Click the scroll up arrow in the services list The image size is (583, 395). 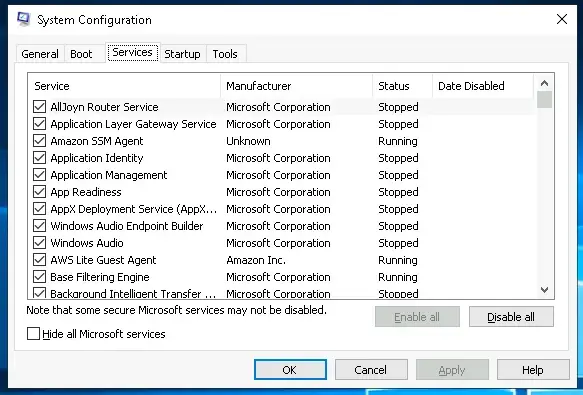point(544,83)
